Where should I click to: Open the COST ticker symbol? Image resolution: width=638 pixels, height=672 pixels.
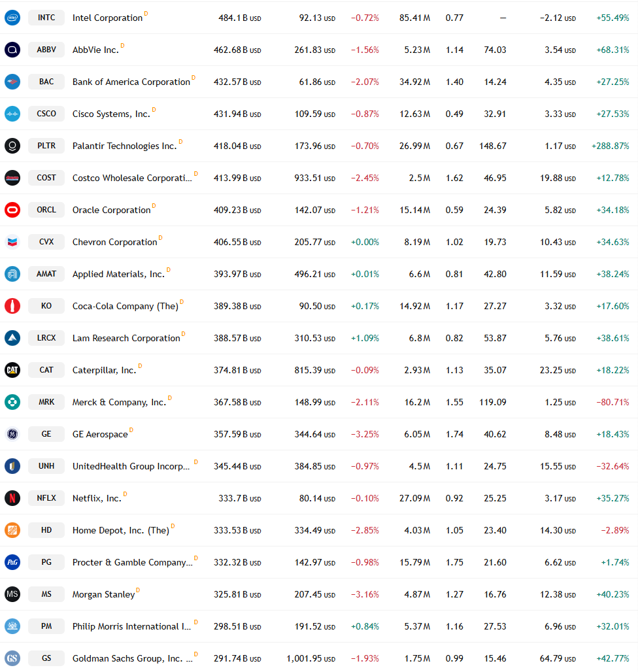(x=46, y=177)
